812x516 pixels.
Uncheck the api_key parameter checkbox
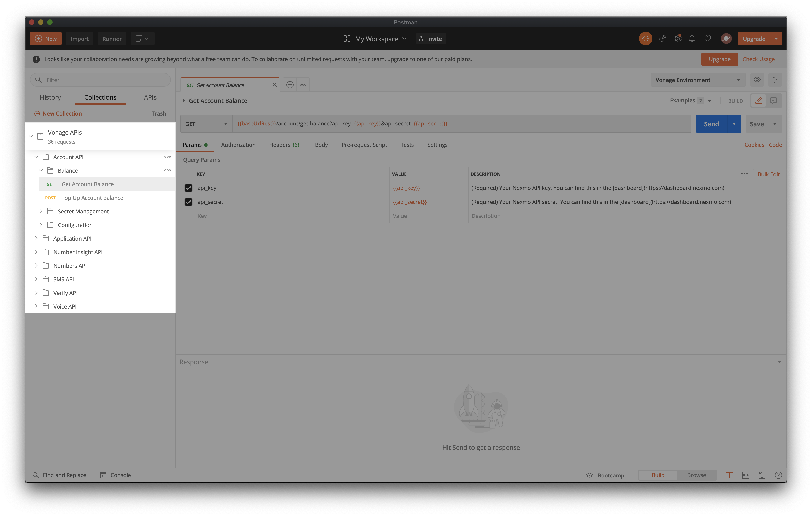tap(188, 188)
